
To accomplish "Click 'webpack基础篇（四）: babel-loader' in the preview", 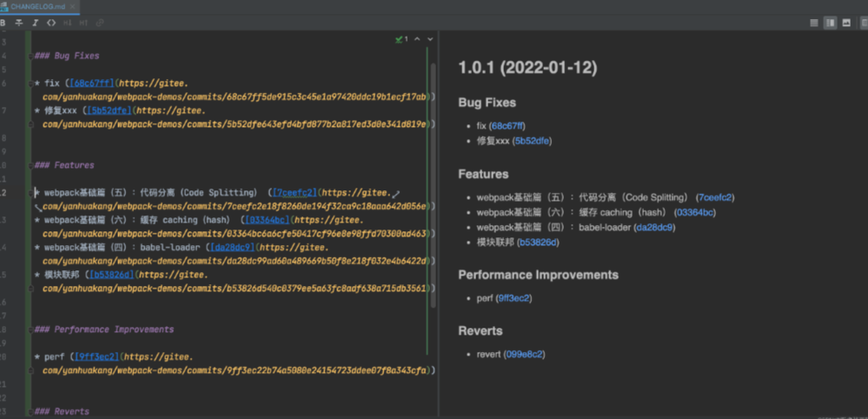I will (x=554, y=227).
